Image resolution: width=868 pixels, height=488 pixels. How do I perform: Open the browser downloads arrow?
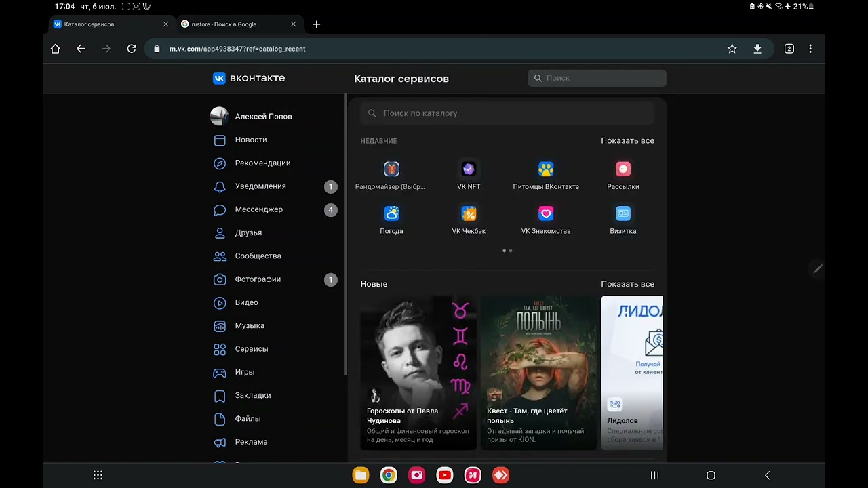pos(757,49)
